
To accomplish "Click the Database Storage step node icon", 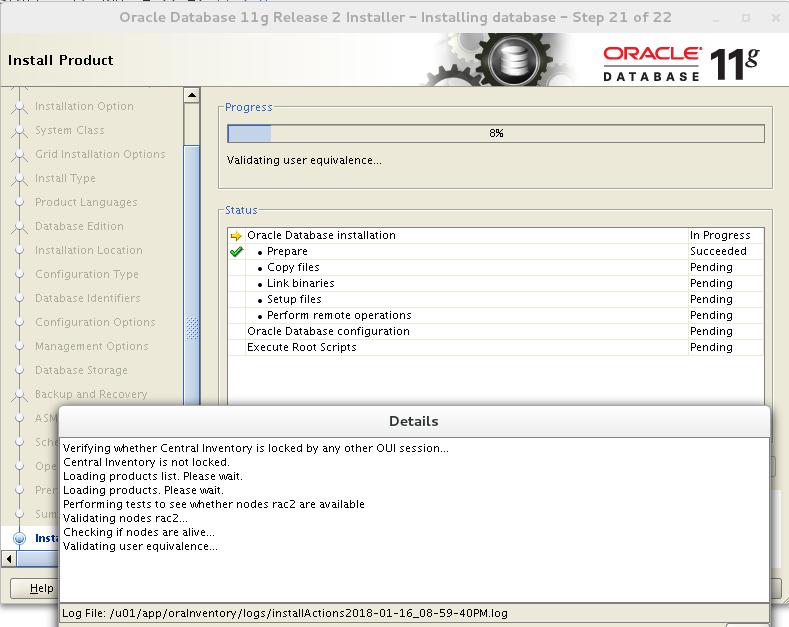I will (x=20, y=370).
